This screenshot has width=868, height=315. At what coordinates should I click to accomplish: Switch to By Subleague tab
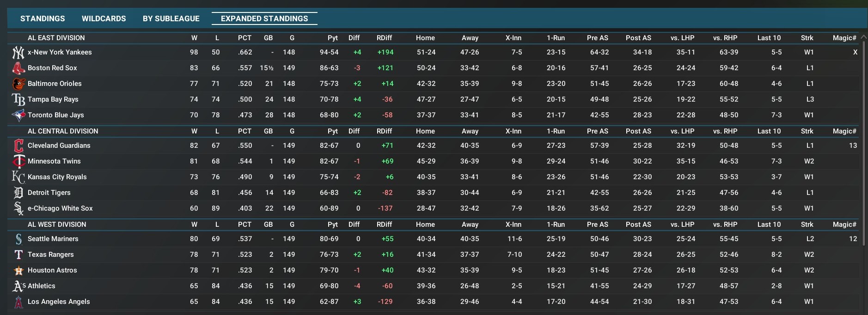tap(171, 18)
